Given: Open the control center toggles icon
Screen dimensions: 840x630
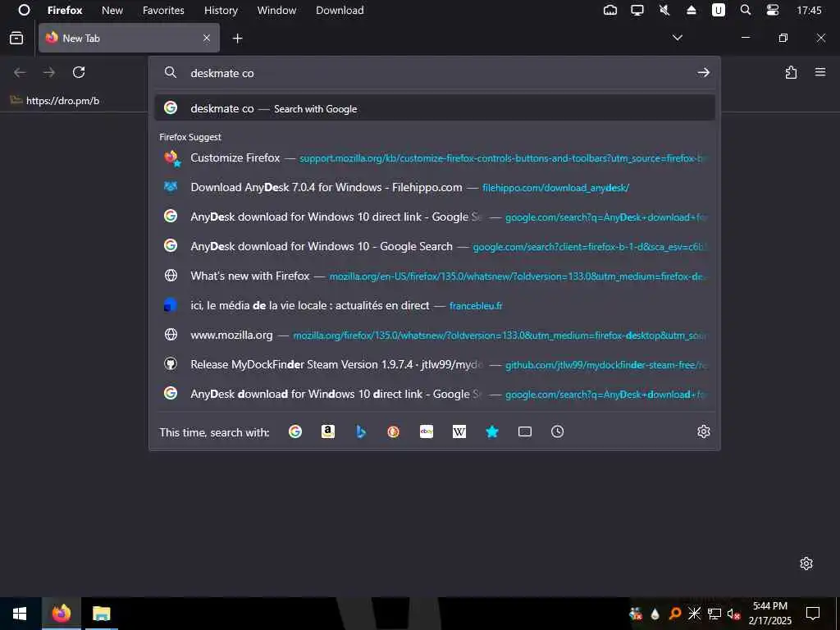Looking at the screenshot, I should coord(773,10).
